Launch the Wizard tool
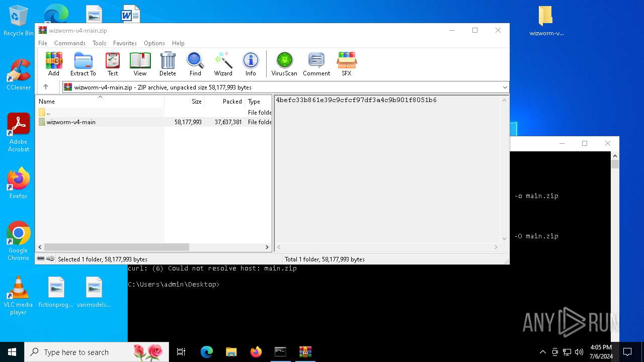 click(x=223, y=64)
